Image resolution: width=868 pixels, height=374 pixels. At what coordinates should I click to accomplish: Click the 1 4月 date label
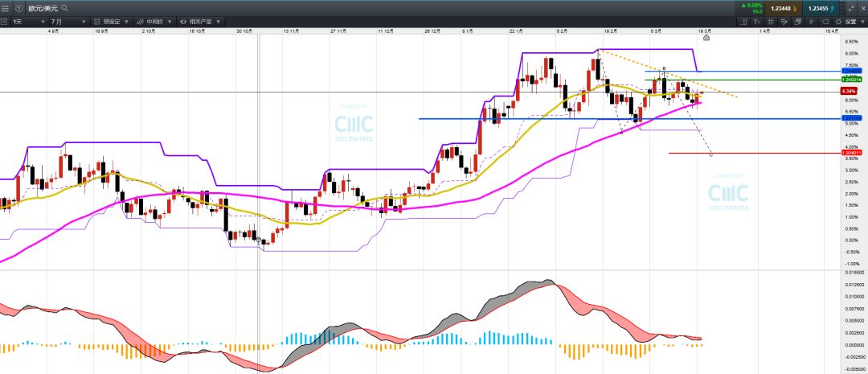pos(764,31)
